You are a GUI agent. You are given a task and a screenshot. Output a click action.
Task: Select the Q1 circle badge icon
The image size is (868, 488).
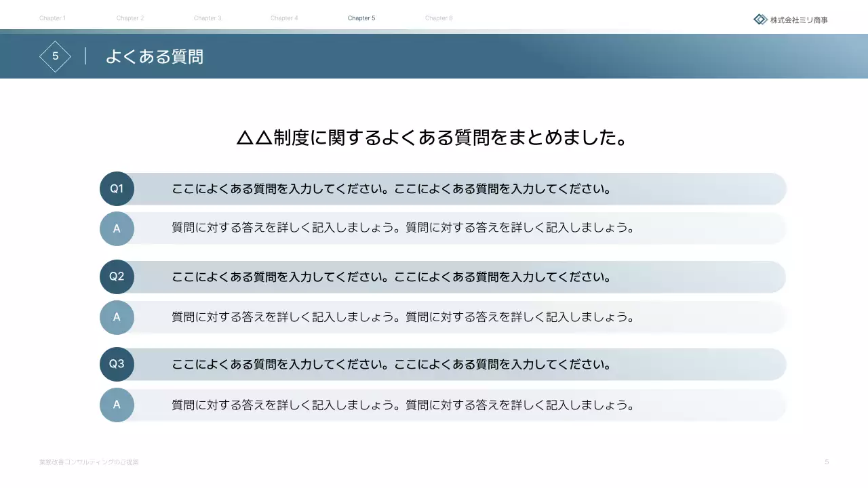(117, 188)
